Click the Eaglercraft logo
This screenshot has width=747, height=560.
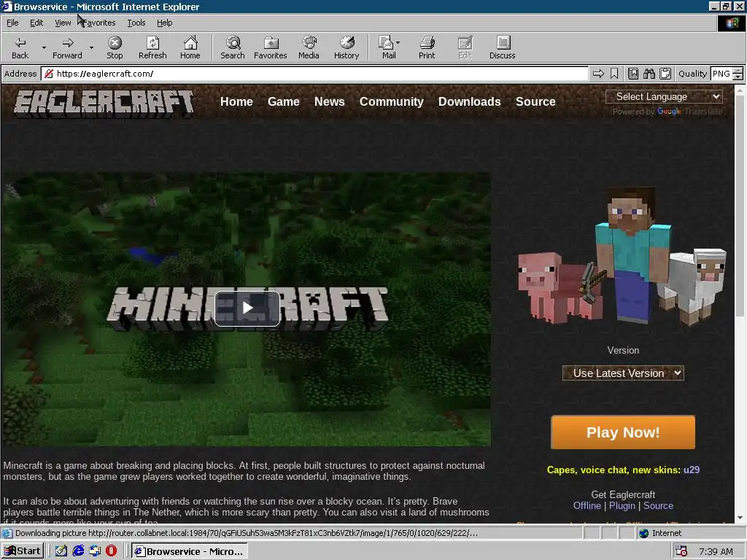104,104
